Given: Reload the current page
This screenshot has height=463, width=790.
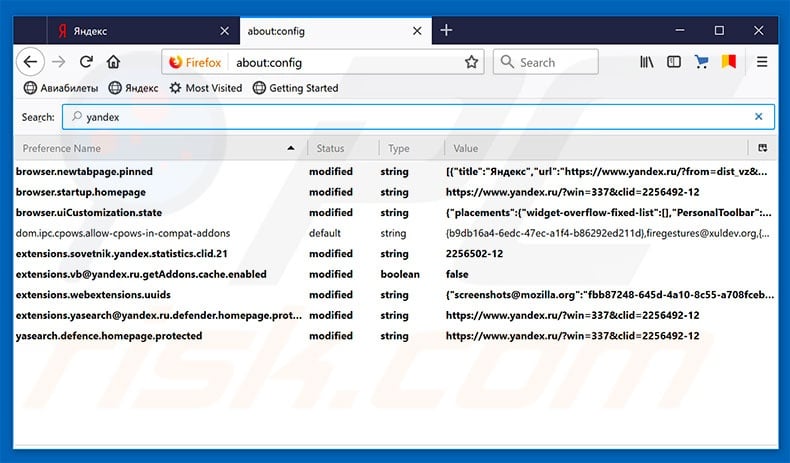Looking at the screenshot, I should click(86, 62).
